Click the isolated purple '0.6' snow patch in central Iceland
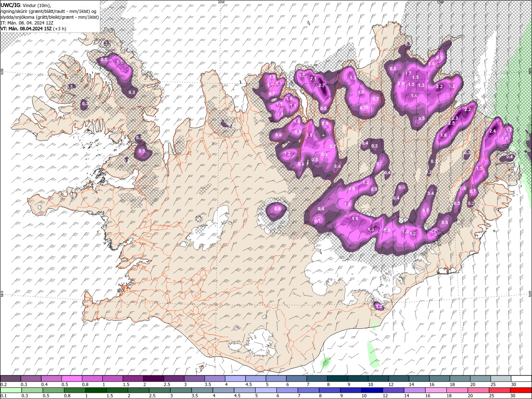Viewport: 532px width, 399px height. click(276, 211)
